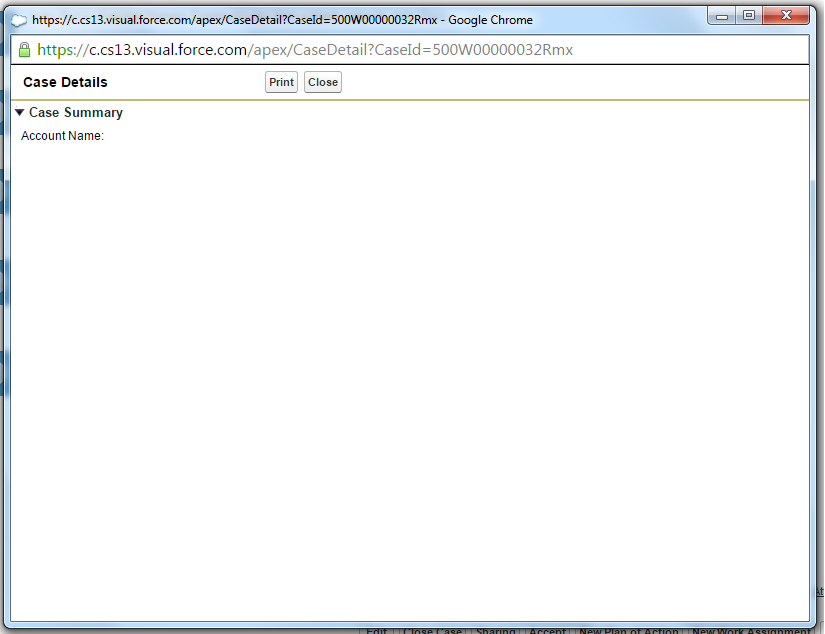This screenshot has width=825, height=634.
Task: Click New Plan of Action in background window
Action: pyautogui.click(x=628, y=630)
